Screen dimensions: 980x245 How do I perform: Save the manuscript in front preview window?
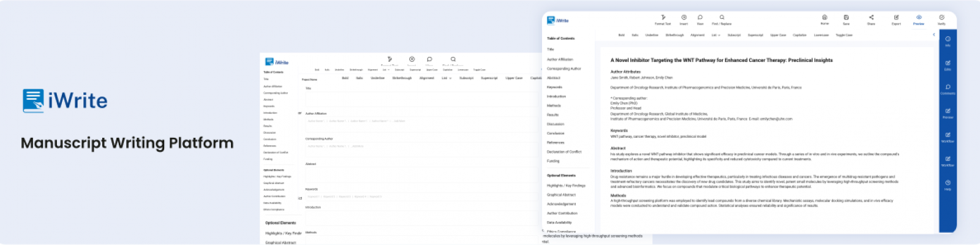[x=846, y=20]
